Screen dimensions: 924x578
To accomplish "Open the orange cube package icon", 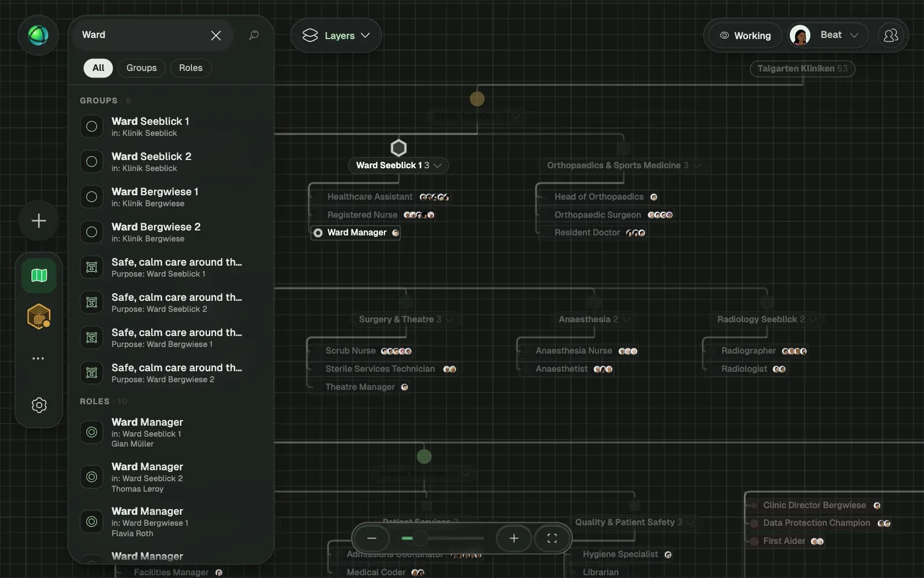I will pyautogui.click(x=38, y=317).
